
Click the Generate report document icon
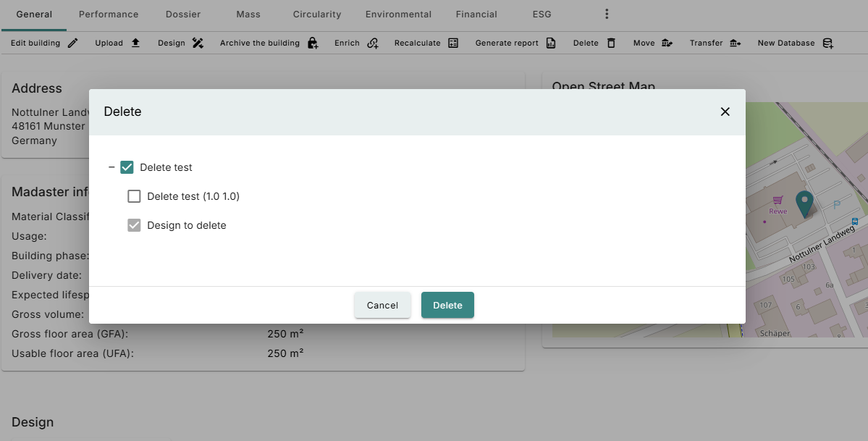(551, 43)
